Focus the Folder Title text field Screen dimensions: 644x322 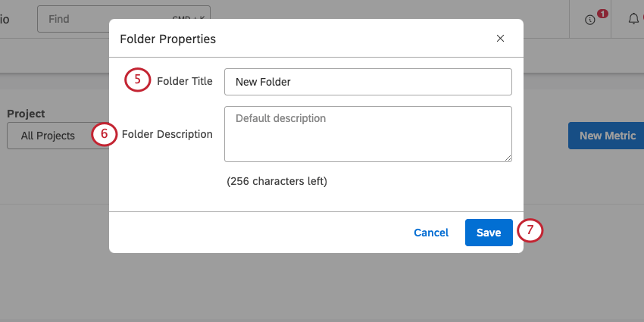point(367,82)
